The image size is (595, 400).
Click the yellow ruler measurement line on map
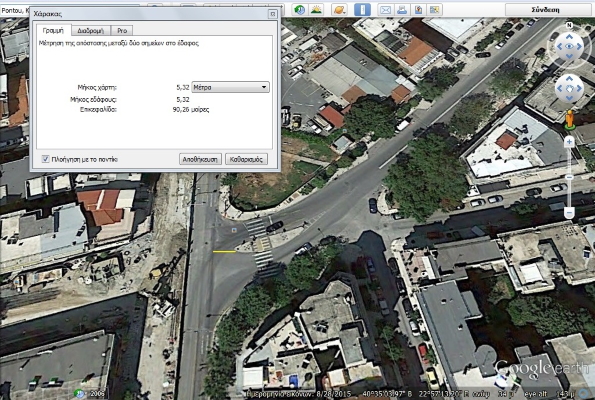click(x=224, y=252)
